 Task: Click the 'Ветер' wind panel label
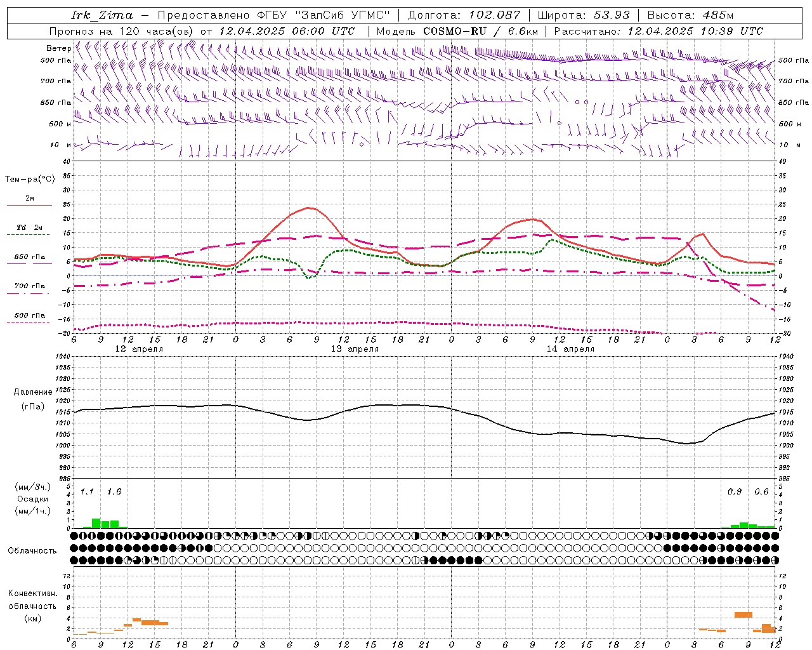tap(58, 48)
